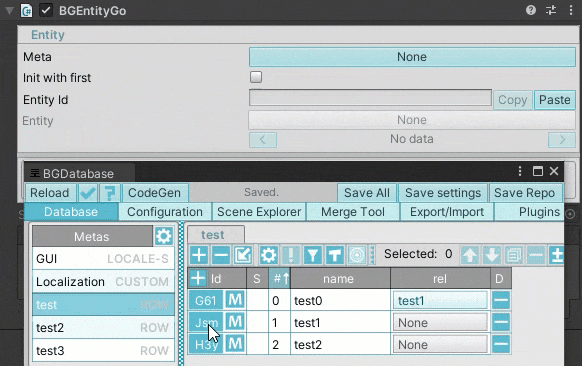
Task: Collapse the BGEntityGo component foldout
Action: (x=9, y=10)
